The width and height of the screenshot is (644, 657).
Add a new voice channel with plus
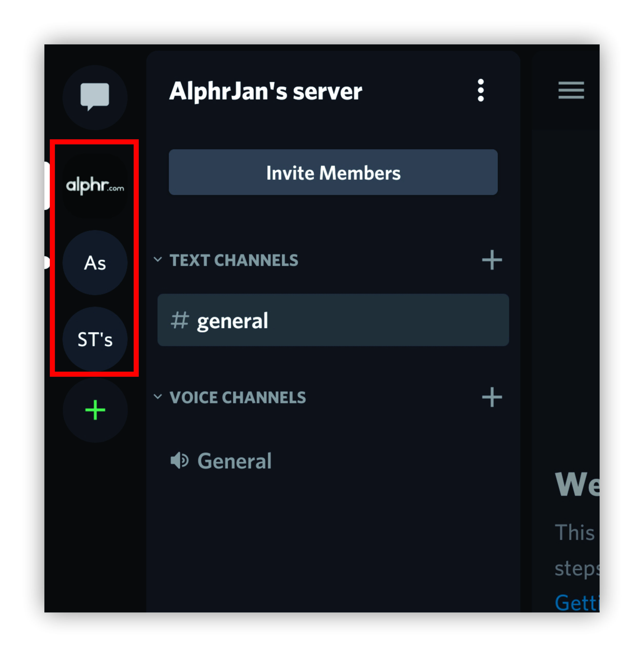pos(492,397)
